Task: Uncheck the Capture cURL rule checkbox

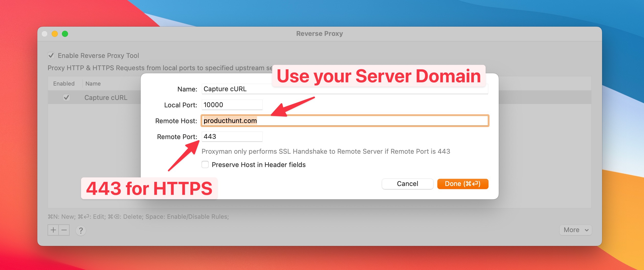Action: click(x=66, y=97)
